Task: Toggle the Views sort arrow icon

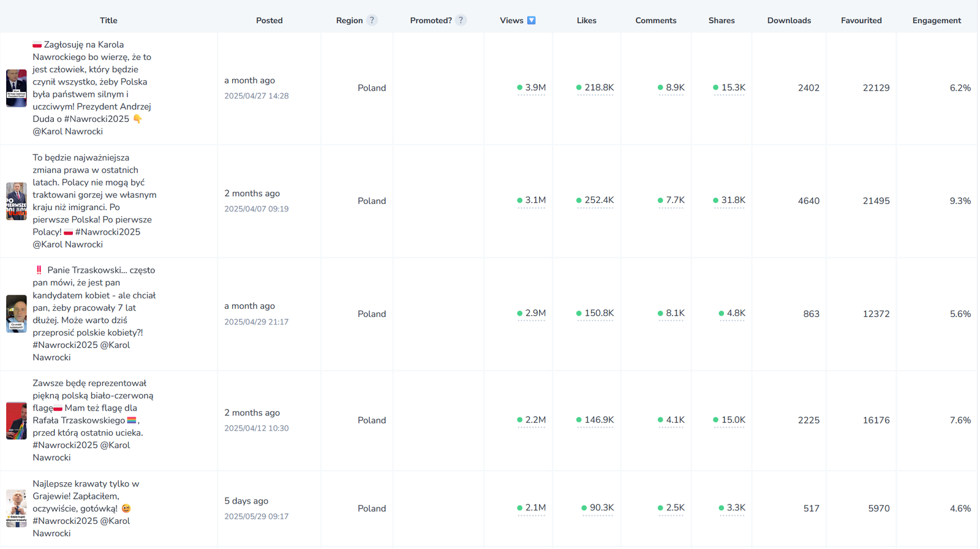Action: 532,20
